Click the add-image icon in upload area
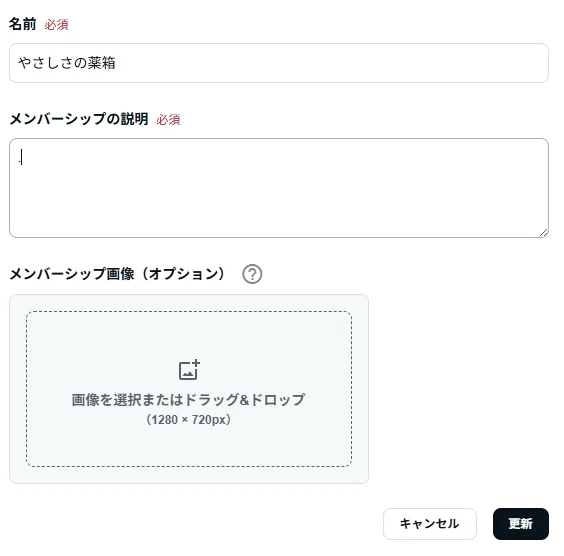 pos(189,369)
